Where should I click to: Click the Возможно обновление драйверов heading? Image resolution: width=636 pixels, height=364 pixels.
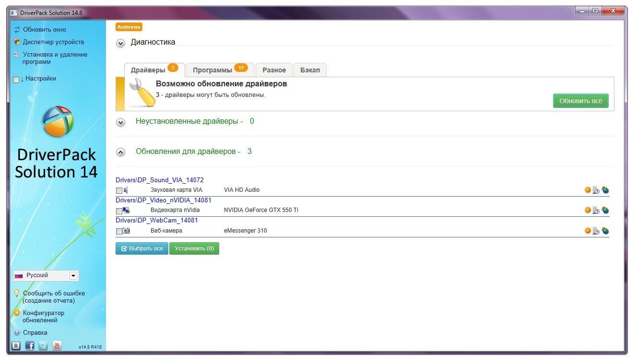point(222,83)
